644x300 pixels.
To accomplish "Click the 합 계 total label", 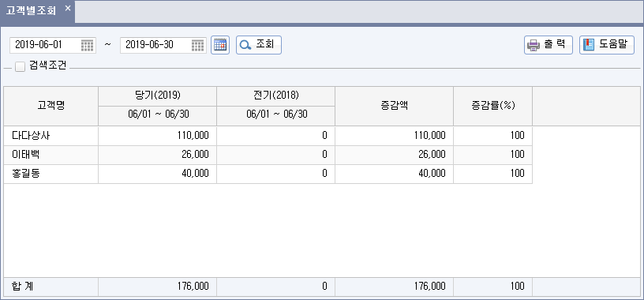I will click(x=24, y=287).
